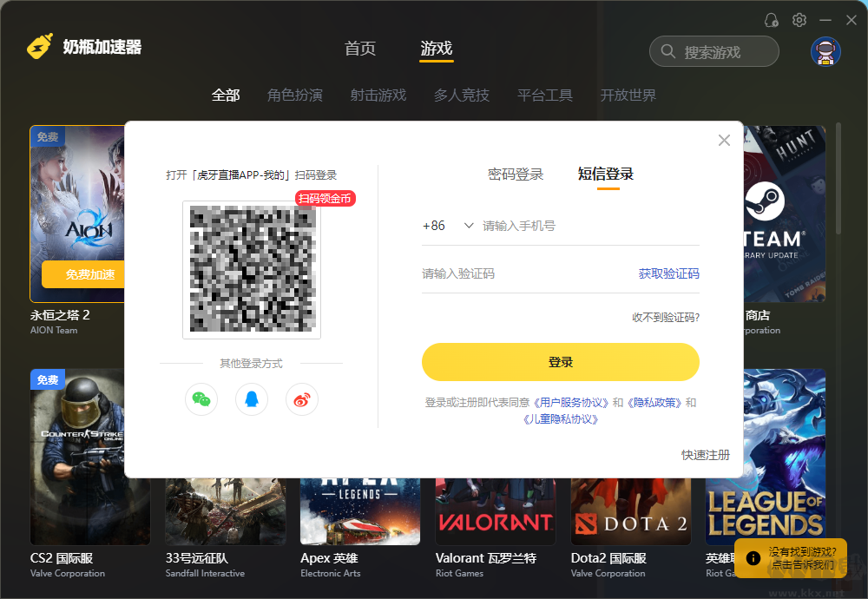868x599 pixels.
Task: Click the info icon in feedback toast
Action: click(753, 558)
